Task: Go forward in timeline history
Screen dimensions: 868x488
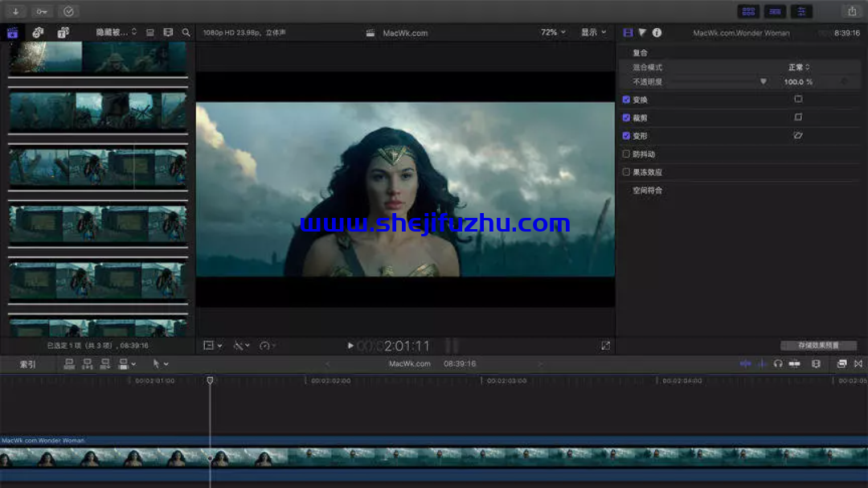Action: [x=540, y=364]
